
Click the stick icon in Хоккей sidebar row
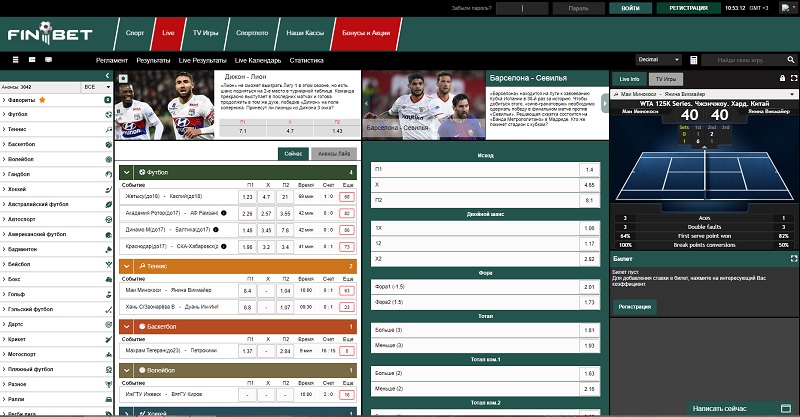pos(108,189)
